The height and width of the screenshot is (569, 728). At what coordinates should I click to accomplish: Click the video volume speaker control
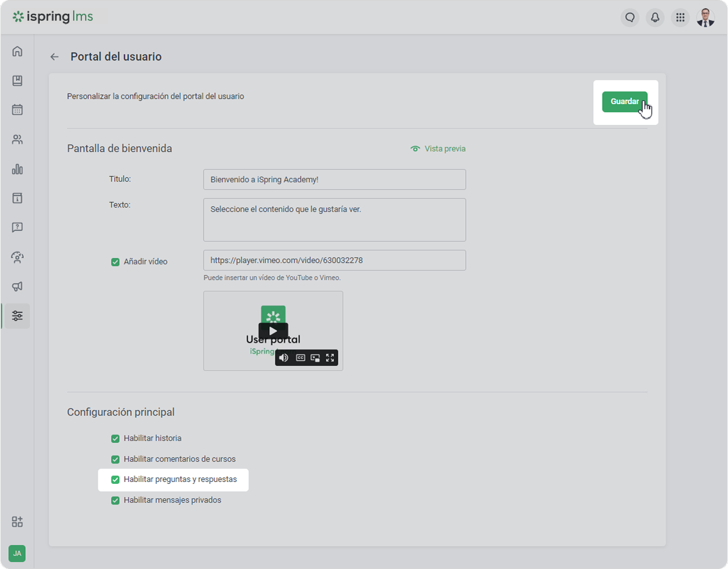click(284, 358)
